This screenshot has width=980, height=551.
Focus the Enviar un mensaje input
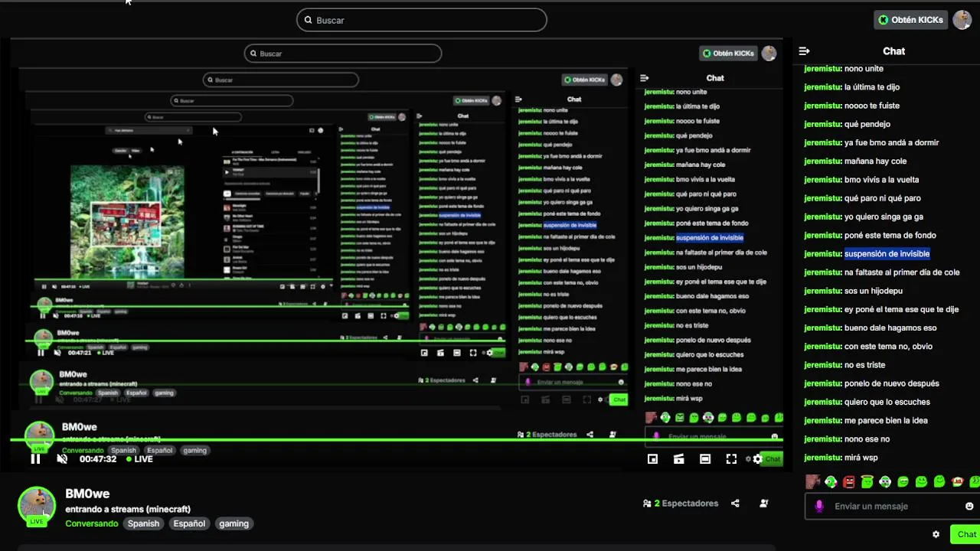[x=892, y=506]
